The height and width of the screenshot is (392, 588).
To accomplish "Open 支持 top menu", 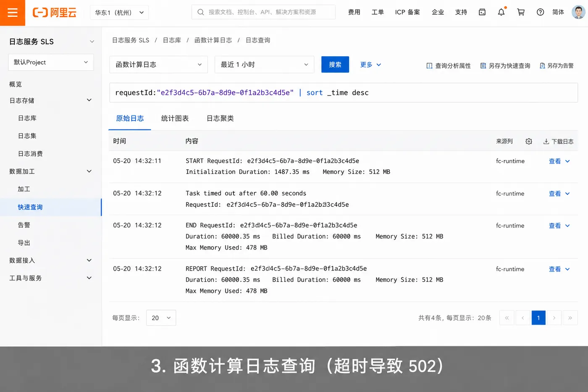I will pos(461,12).
